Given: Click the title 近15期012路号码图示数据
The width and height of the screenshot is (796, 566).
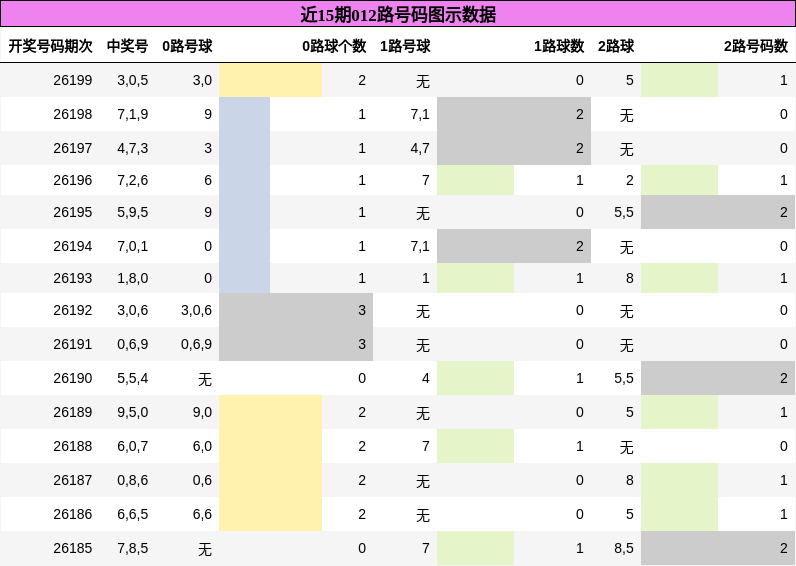Looking at the screenshot, I should point(398,14).
